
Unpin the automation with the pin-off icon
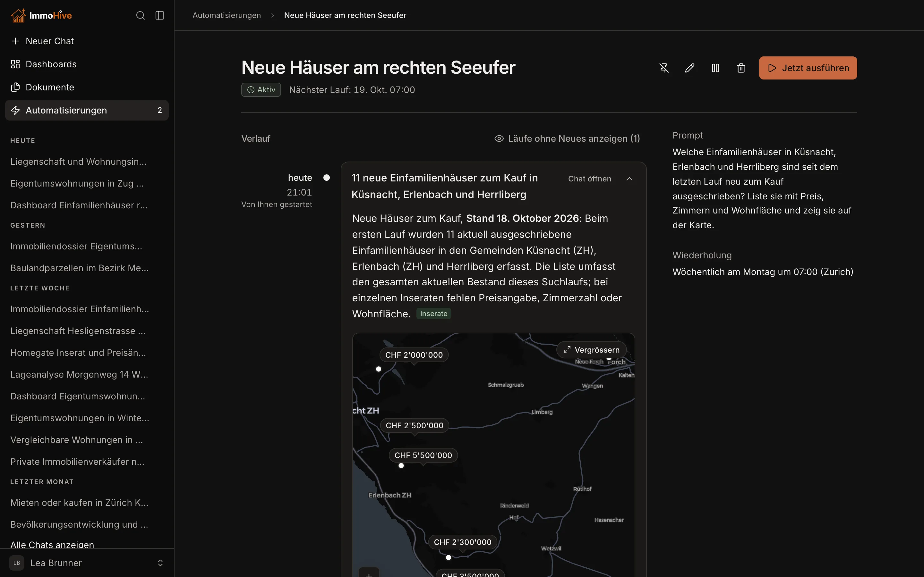point(664,68)
